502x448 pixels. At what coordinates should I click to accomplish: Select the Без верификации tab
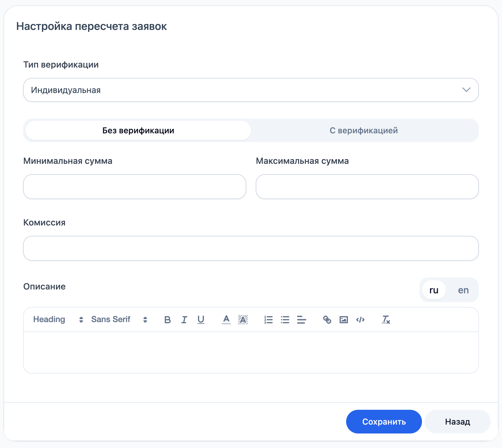pos(138,130)
